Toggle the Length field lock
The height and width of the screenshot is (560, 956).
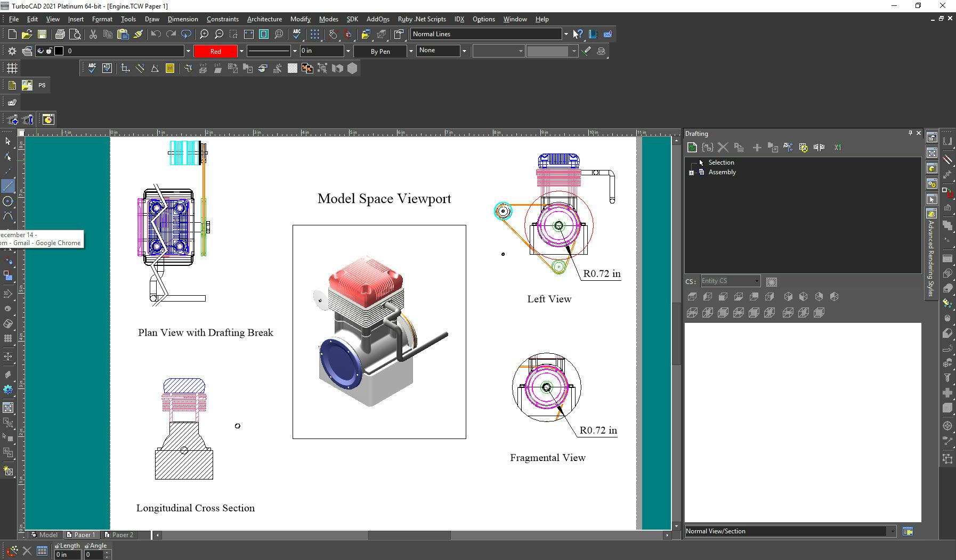[58, 546]
